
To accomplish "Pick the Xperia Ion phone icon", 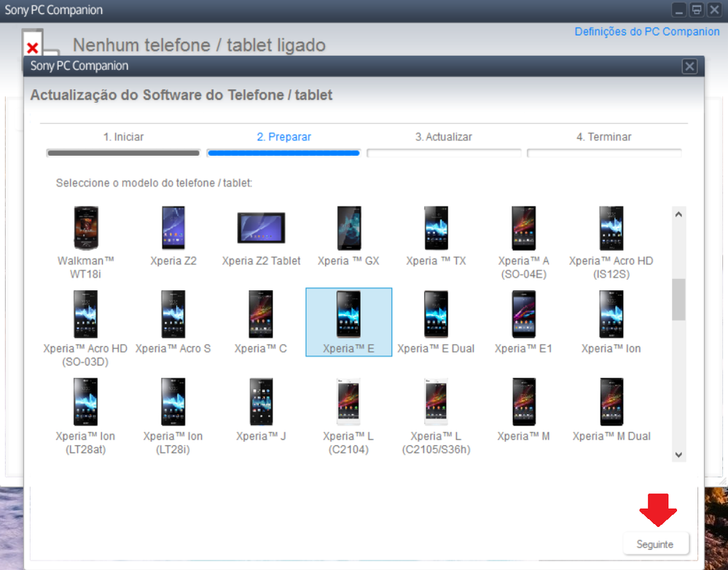I will click(x=611, y=316).
